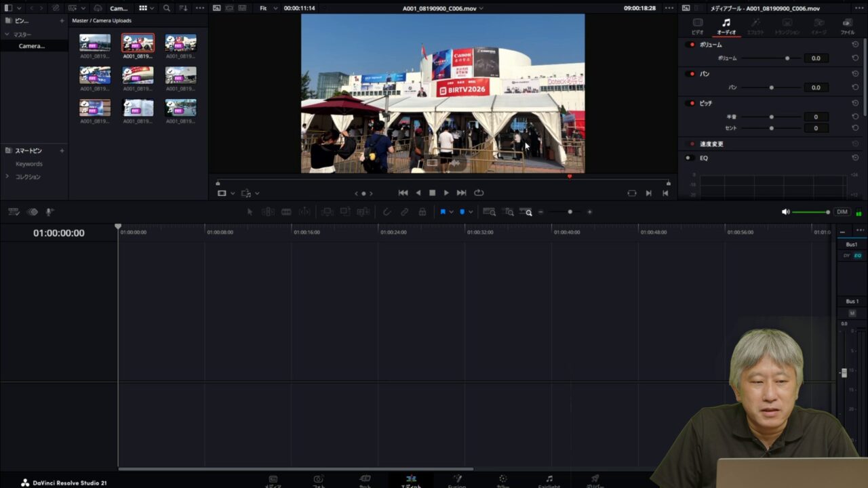868x488 pixels.
Task: Add a smart bin with the plus beside スマートビン
Action: point(62,150)
